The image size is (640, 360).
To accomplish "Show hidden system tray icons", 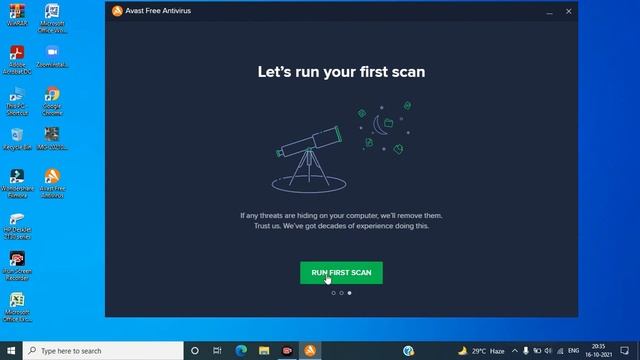I will click(x=515, y=351).
